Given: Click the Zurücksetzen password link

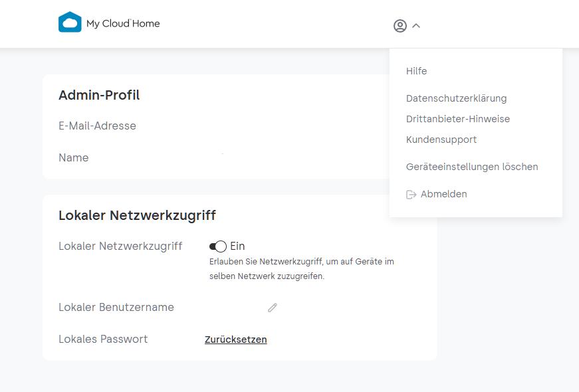Looking at the screenshot, I should point(235,340).
